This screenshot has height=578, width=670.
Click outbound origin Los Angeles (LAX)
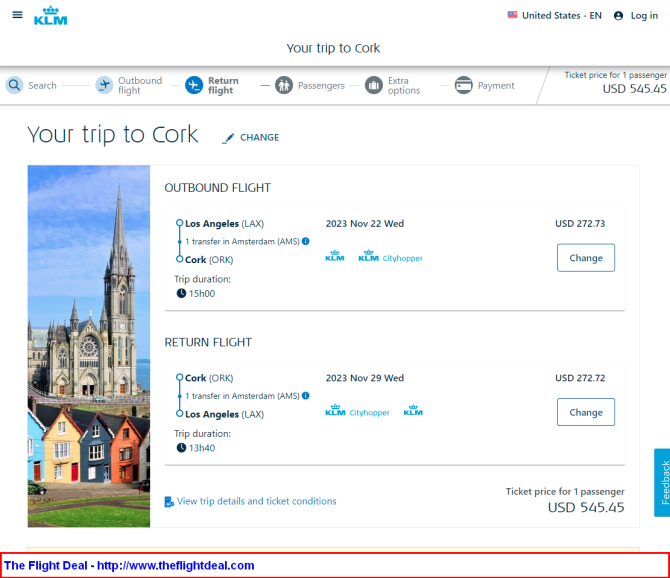click(224, 224)
